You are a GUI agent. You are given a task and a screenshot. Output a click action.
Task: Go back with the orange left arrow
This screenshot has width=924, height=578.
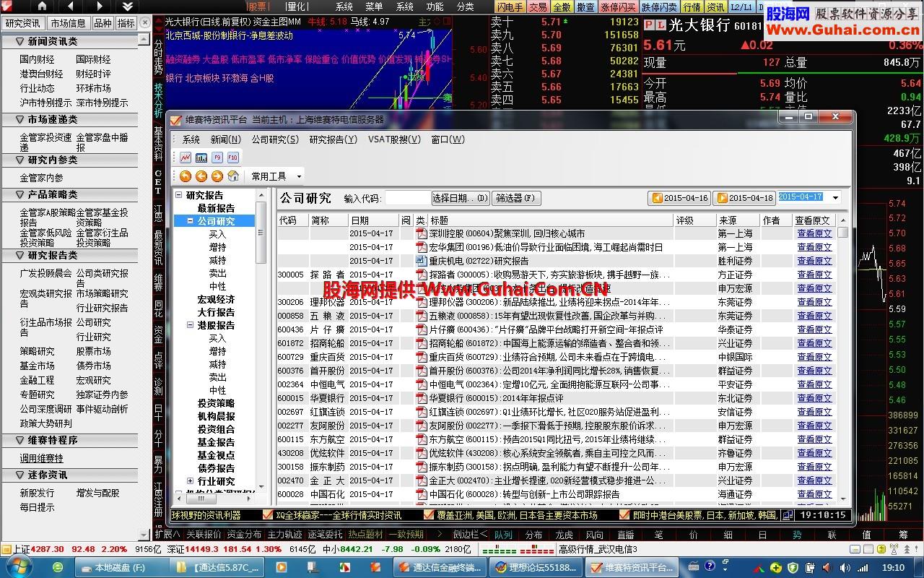(x=201, y=176)
